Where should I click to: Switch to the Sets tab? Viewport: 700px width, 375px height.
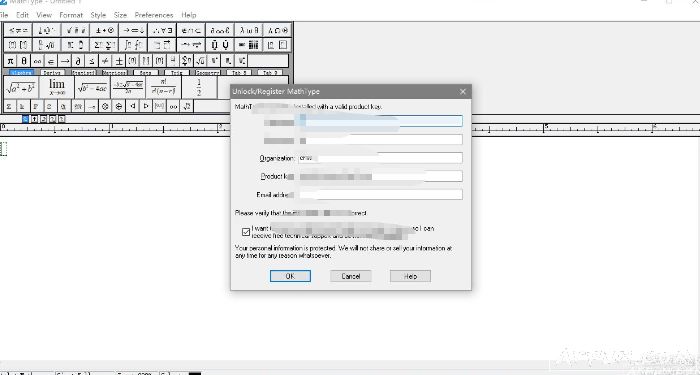click(146, 72)
